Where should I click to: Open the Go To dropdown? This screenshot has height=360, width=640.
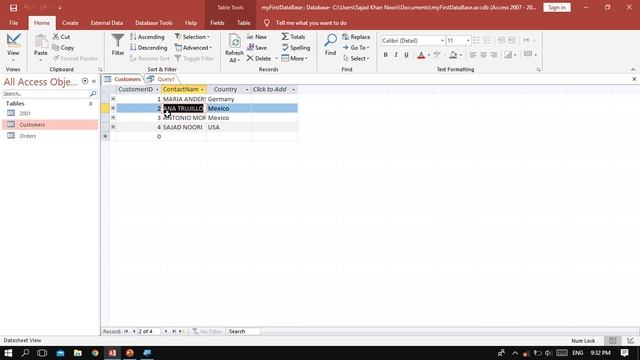pos(356,48)
